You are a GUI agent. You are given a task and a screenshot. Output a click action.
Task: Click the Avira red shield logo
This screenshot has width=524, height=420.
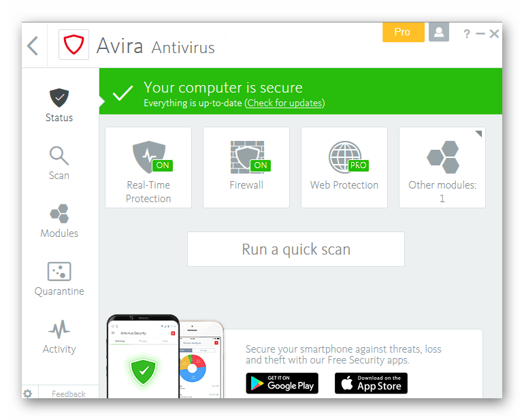74,44
